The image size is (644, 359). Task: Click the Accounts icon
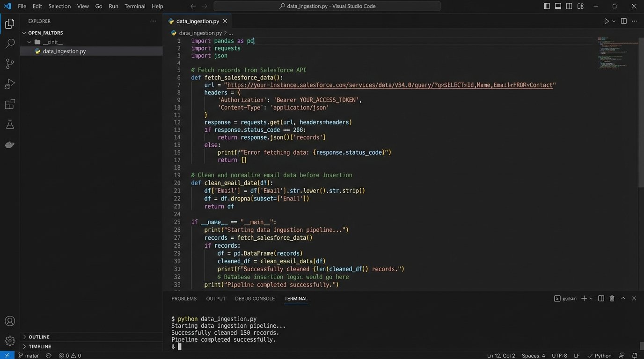10,321
